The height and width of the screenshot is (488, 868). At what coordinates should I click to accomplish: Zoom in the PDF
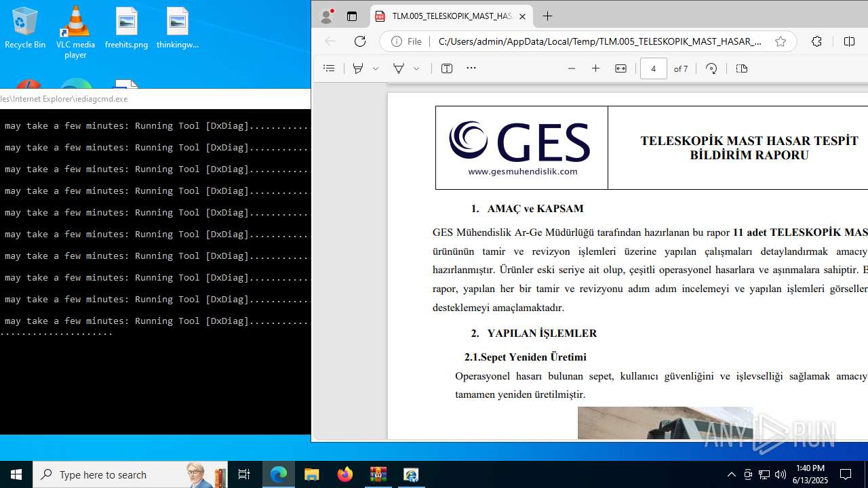point(595,68)
